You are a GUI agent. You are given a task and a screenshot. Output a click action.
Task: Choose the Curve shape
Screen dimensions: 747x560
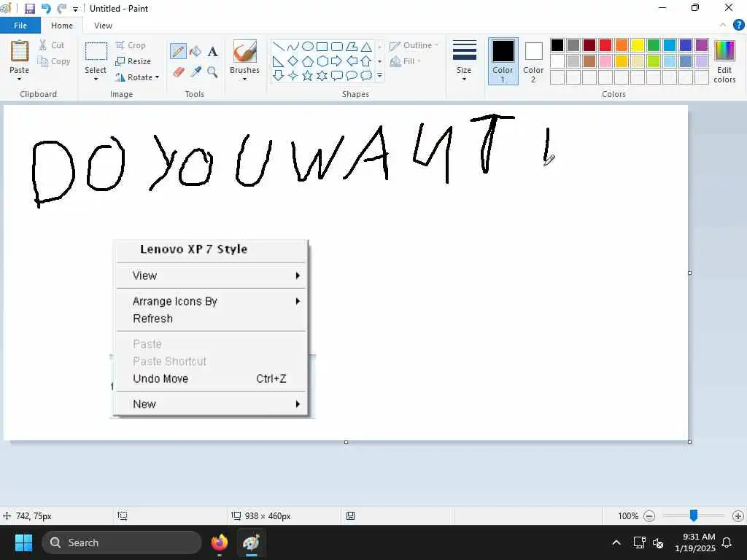[293, 47]
